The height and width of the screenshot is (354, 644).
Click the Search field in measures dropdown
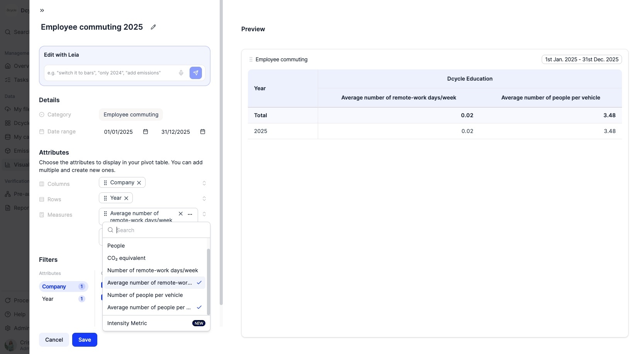click(156, 230)
